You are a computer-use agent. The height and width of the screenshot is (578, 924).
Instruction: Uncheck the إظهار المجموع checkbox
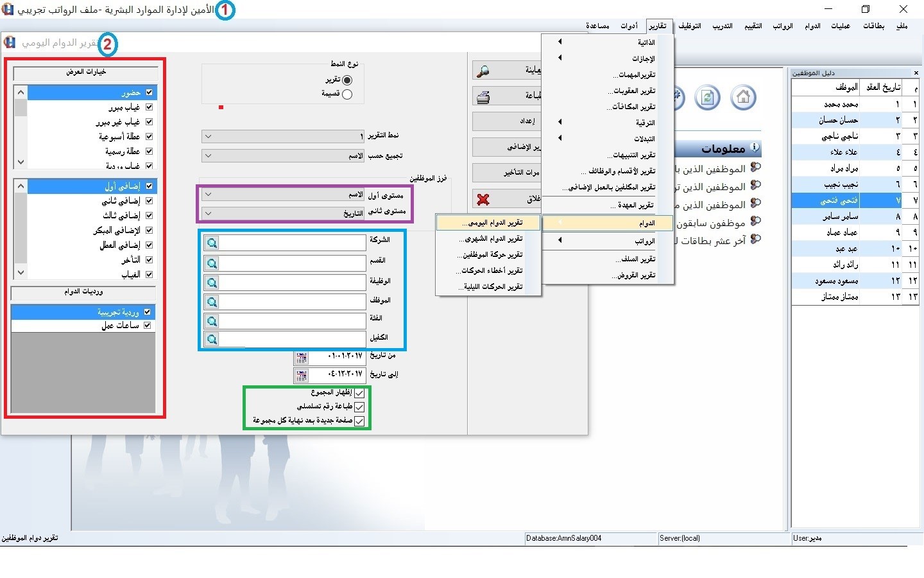tap(359, 393)
